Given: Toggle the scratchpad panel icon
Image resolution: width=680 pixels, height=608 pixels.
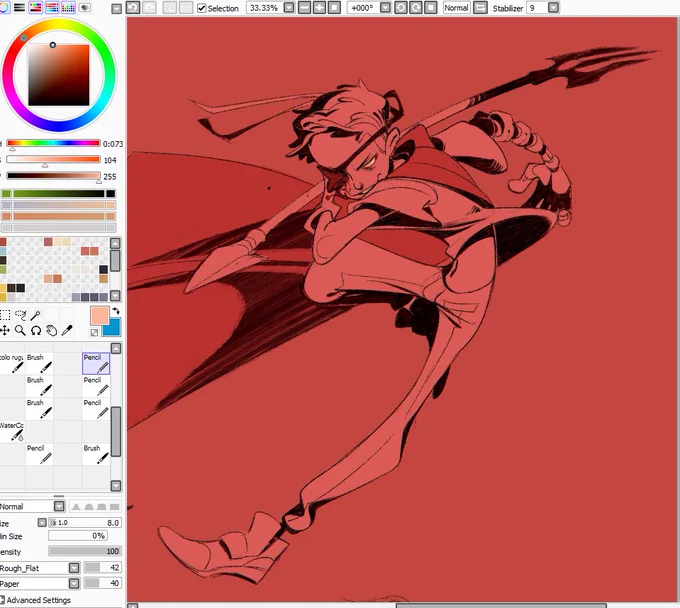Looking at the screenshot, I should click(85, 7).
